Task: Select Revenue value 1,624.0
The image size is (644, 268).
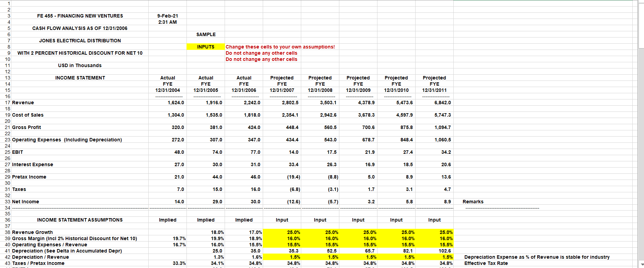Action: click(176, 103)
